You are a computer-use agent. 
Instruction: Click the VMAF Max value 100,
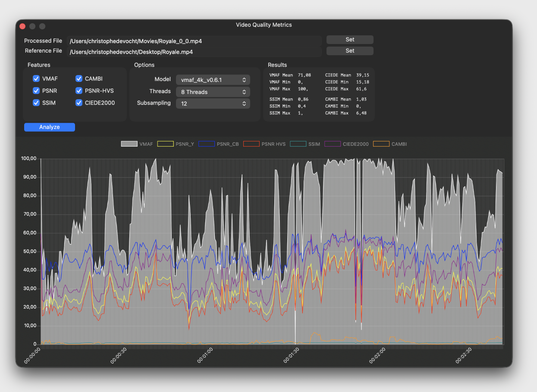coord(303,89)
